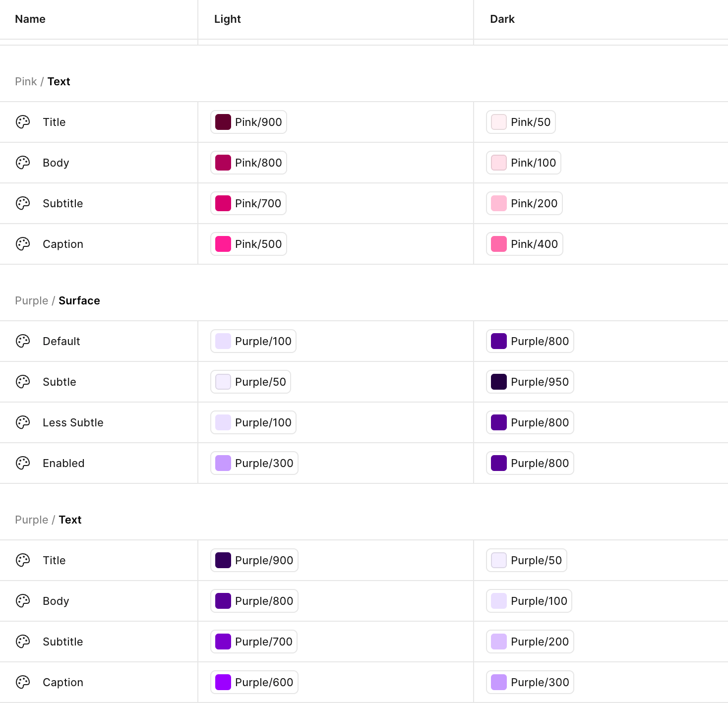Click palette icon of the Enabled row
This screenshot has width=728, height=703.
click(x=23, y=463)
